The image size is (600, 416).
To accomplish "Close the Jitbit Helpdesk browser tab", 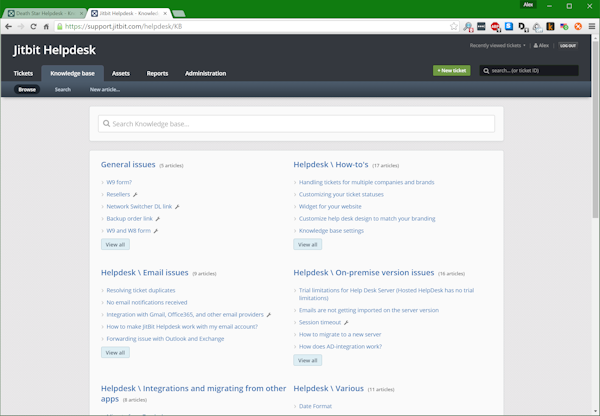I will tap(165, 13).
